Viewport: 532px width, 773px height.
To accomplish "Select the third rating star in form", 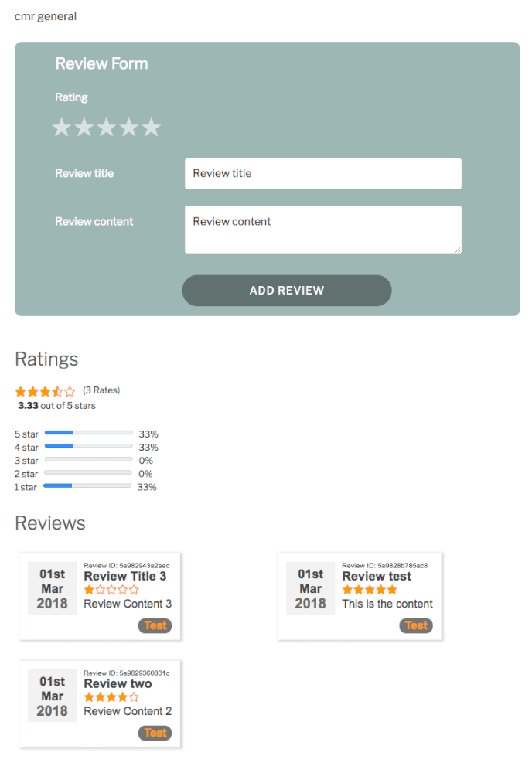I will (x=107, y=128).
